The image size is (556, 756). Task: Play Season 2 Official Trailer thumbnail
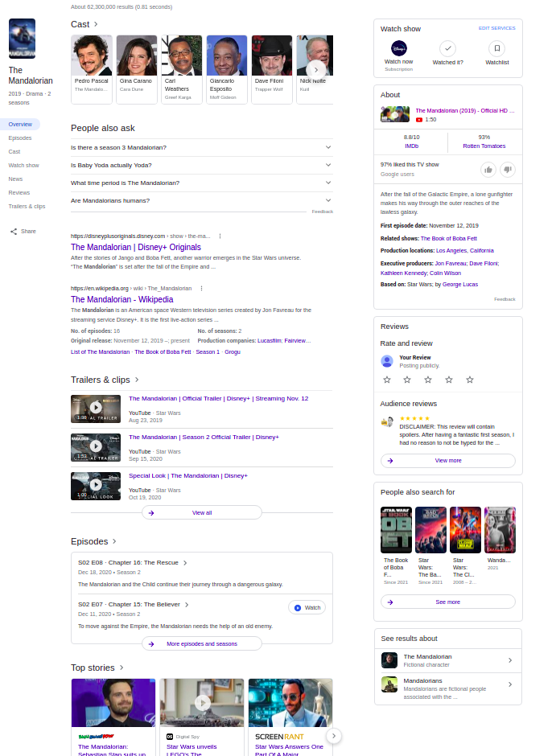point(96,447)
